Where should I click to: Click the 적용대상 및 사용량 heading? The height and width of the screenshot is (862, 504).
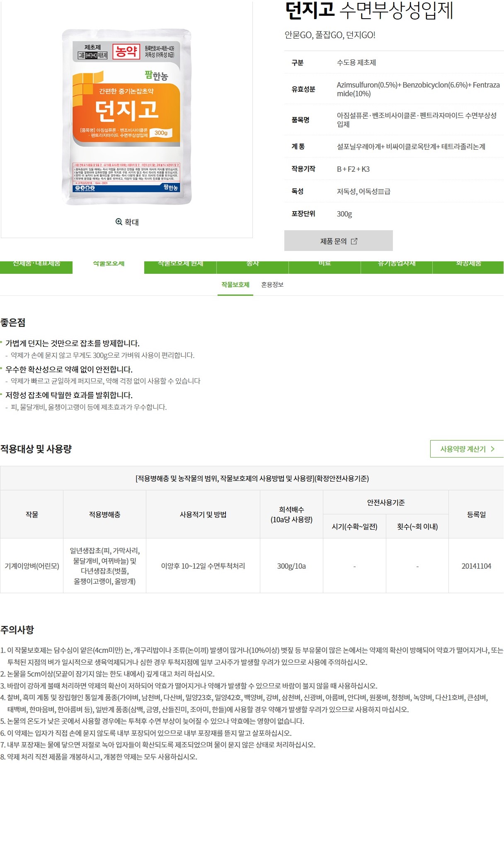pos(36,449)
